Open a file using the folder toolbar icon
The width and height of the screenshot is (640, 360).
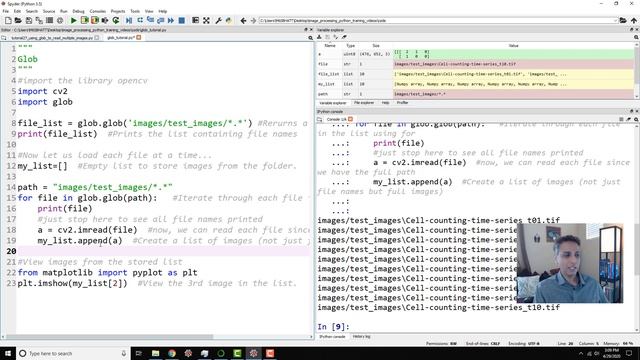point(18,20)
